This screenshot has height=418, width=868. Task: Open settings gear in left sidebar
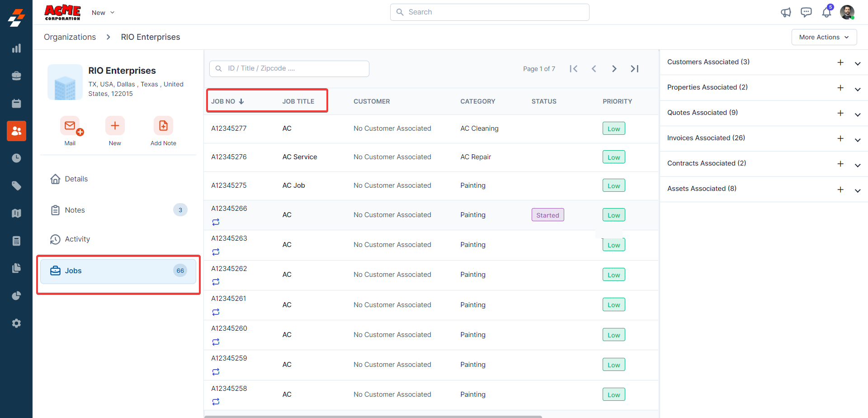pyautogui.click(x=16, y=323)
